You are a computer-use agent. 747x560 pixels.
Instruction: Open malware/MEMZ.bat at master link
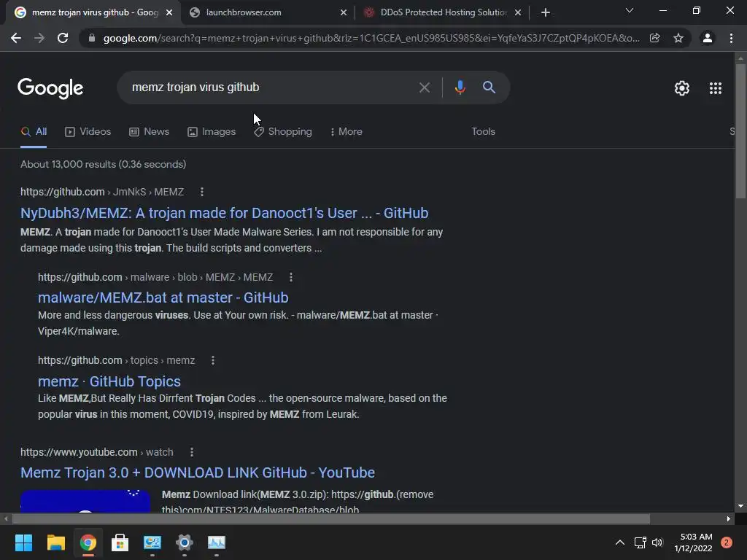pyautogui.click(x=163, y=297)
